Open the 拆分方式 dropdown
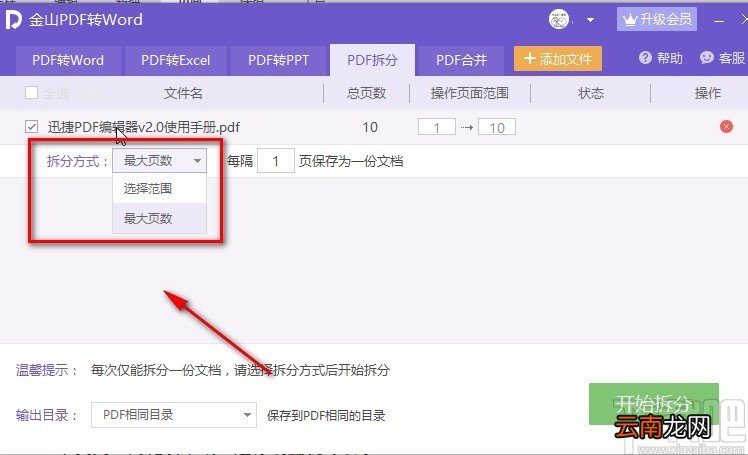The width and height of the screenshot is (748, 455). coord(159,161)
